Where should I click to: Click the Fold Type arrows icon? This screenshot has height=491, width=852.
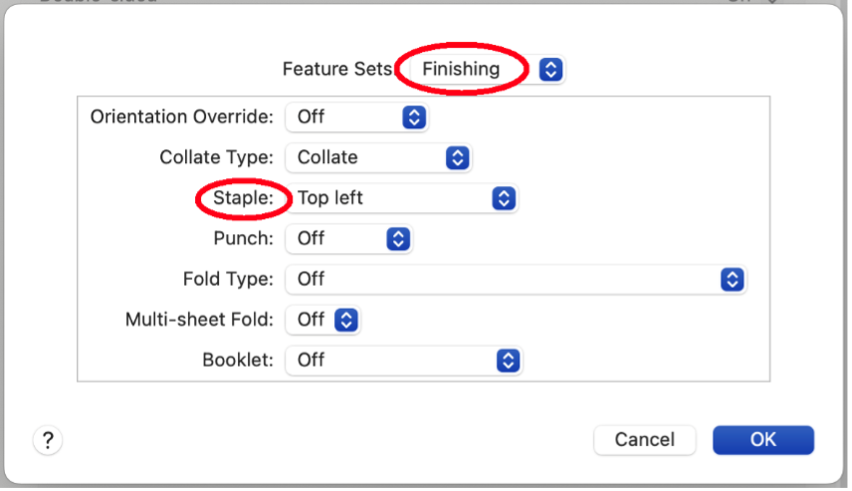(x=732, y=280)
